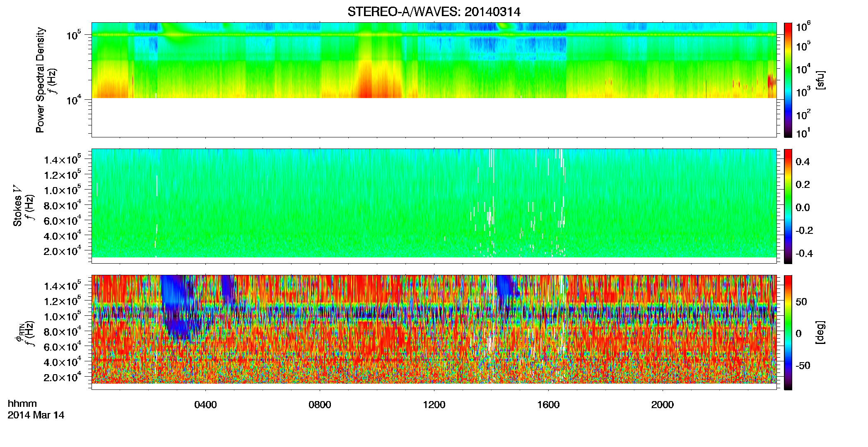Viewport: 868px width, 447px height.
Task: Click the Stokes V color bar
Action: click(x=788, y=206)
